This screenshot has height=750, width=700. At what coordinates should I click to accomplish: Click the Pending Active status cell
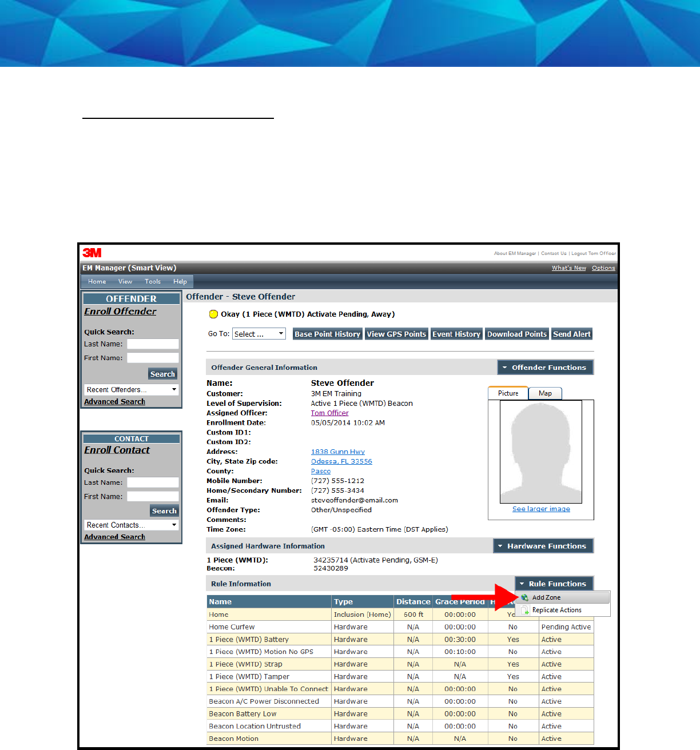pos(566,627)
